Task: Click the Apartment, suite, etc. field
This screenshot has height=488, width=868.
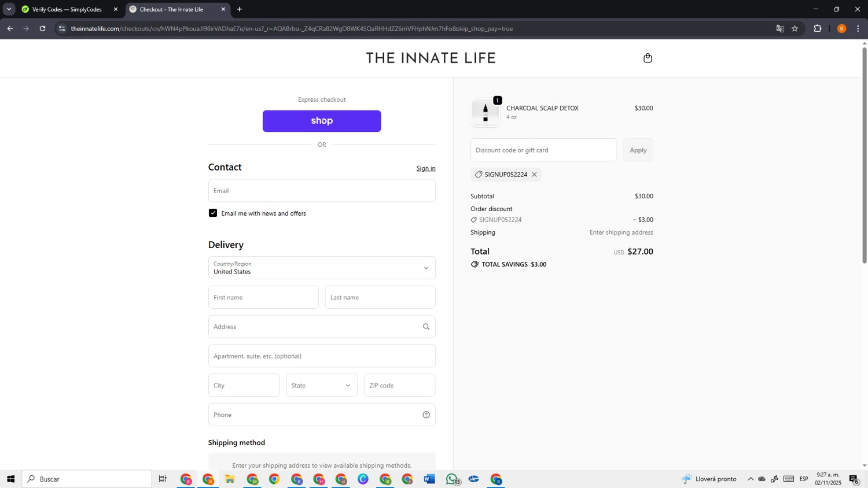Action: click(x=322, y=356)
